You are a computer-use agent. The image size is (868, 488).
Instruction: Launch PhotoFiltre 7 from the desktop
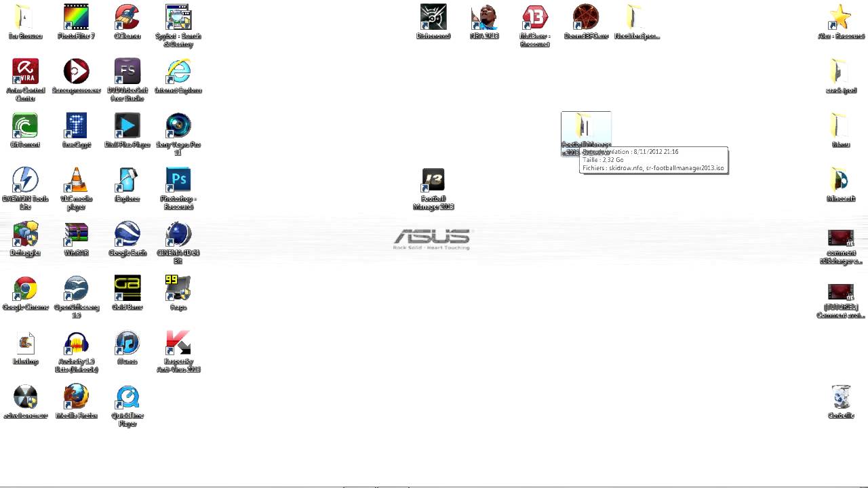(x=76, y=17)
